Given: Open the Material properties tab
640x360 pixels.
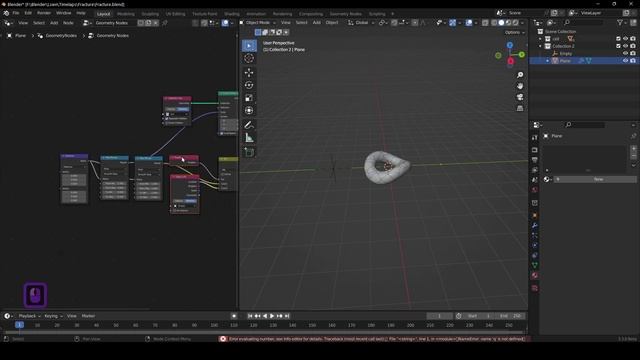Looking at the screenshot, I should pyautogui.click(x=535, y=276).
